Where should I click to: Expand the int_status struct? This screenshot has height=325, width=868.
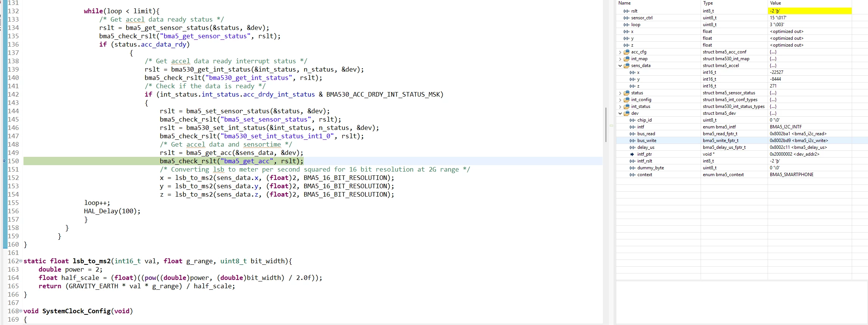[620, 106]
